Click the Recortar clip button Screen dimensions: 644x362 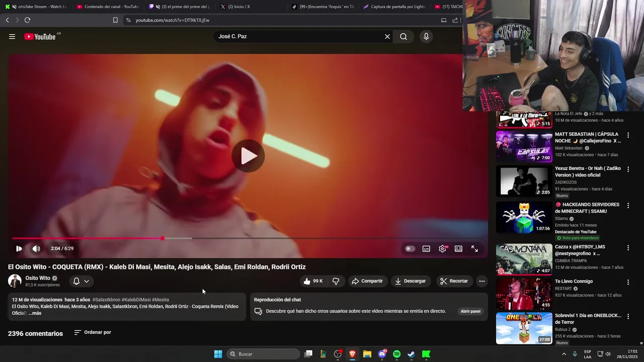tap(454, 281)
